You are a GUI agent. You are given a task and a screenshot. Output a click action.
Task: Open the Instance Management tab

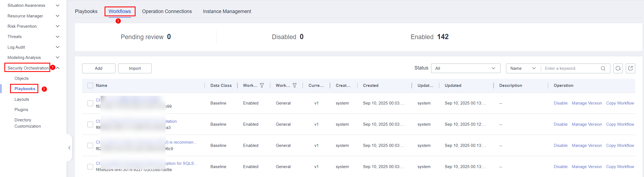pyautogui.click(x=227, y=11)
